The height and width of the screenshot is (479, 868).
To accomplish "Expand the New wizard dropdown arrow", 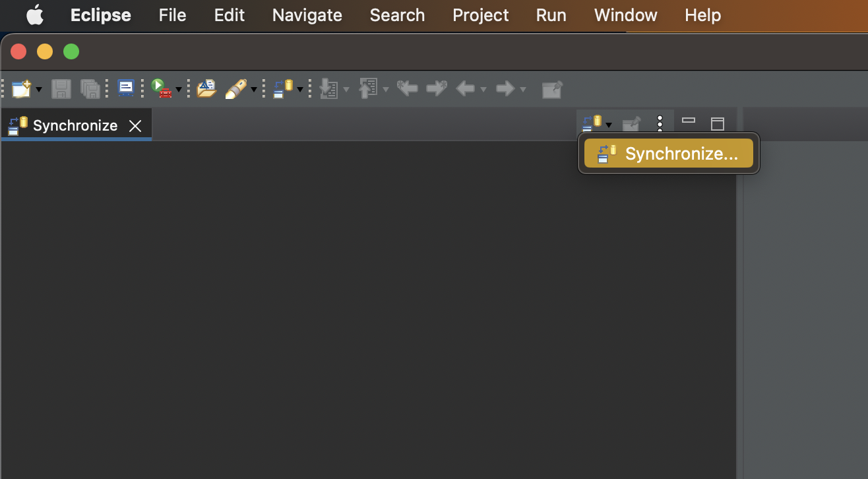I will [x=39, y=89].
